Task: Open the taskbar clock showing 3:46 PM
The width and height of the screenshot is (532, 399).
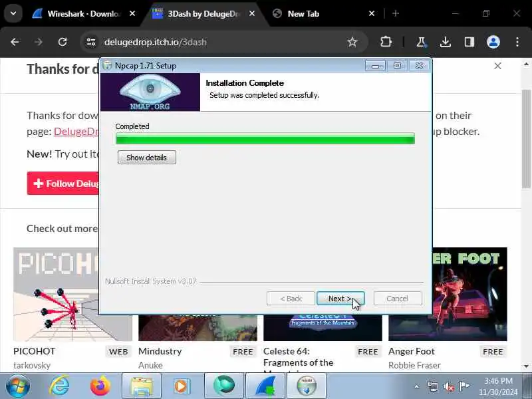Action: tap(498, 386)
